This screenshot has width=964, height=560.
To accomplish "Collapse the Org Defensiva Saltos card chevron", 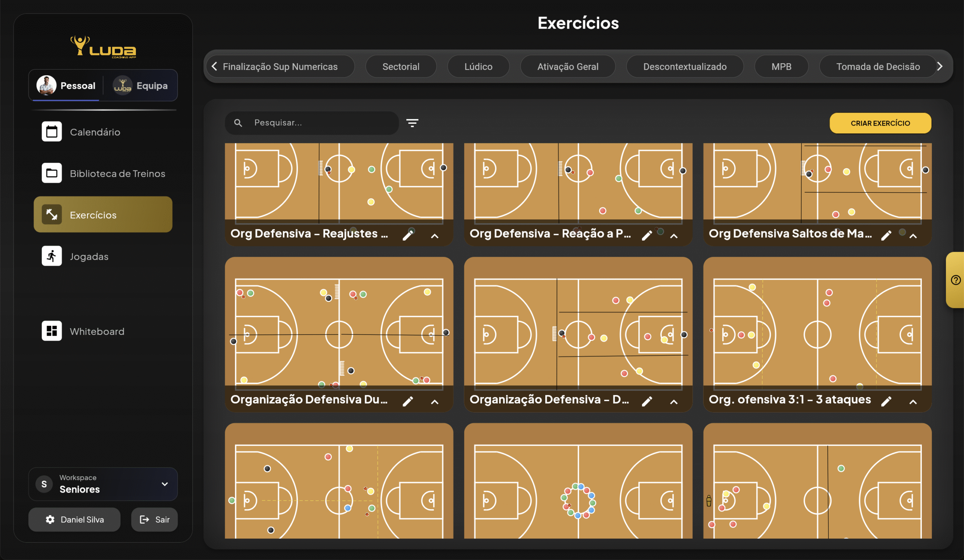I will point(913,236).
